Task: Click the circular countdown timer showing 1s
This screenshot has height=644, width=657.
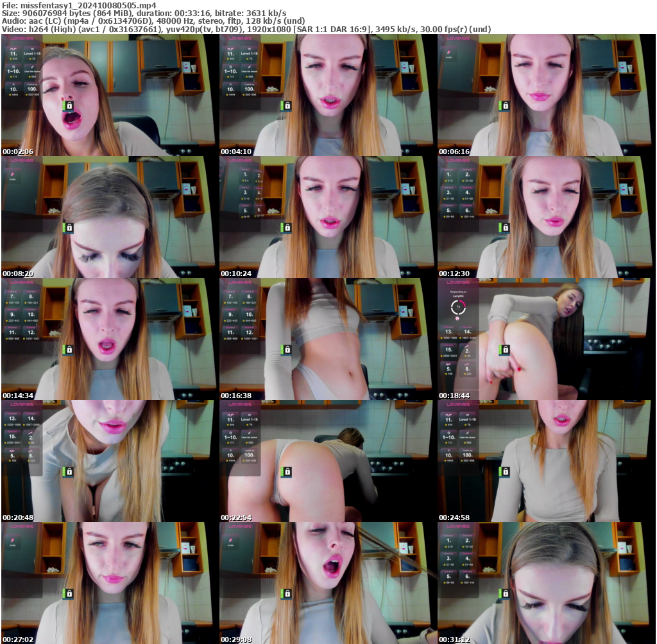Action: coord(458,306)
